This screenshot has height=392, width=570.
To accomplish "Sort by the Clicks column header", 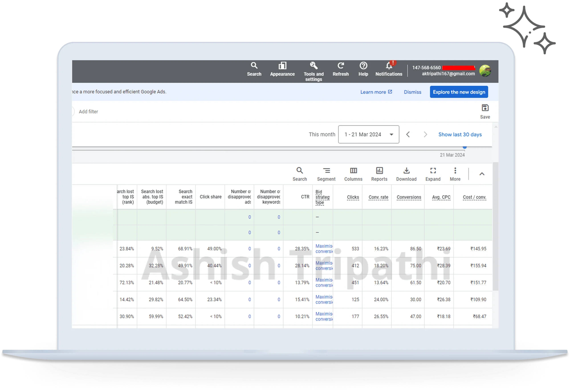I will click(x=353, y=197).
